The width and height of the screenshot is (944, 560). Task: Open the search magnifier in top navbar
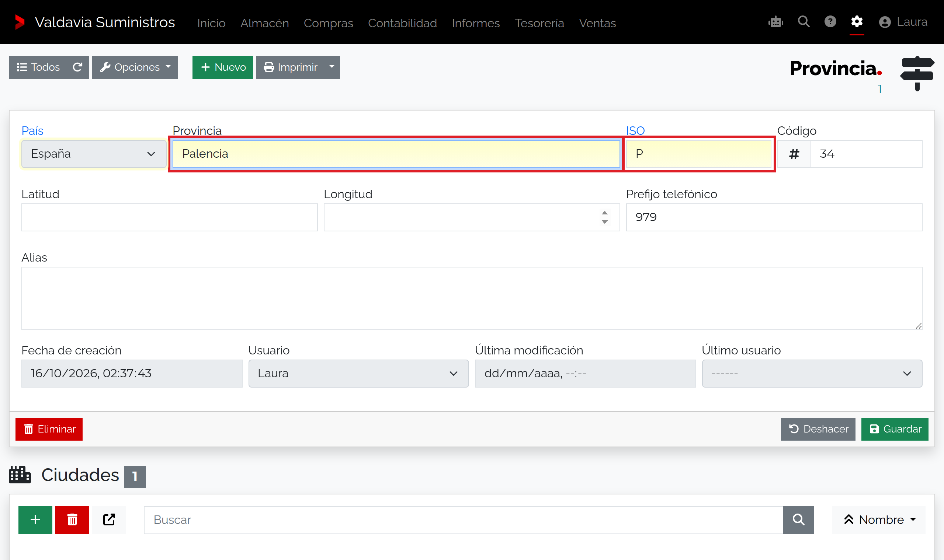tap(804, 22)
